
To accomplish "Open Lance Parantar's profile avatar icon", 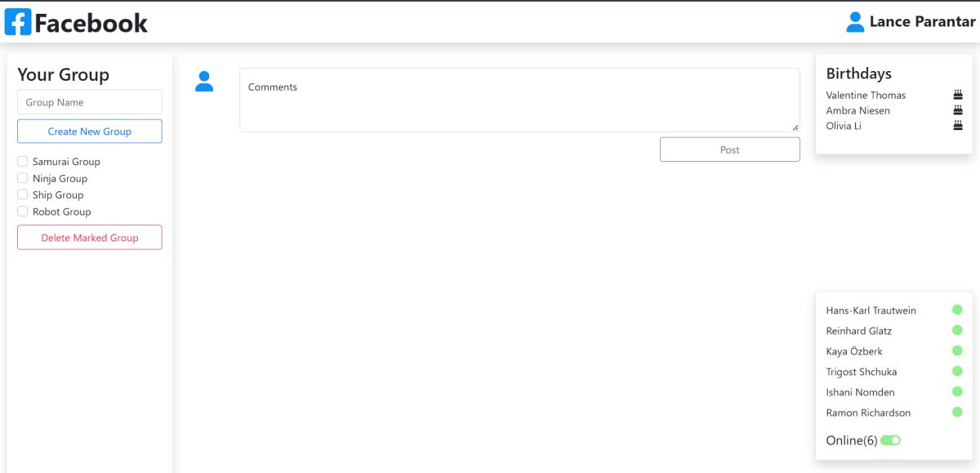I will coord(855,22).
